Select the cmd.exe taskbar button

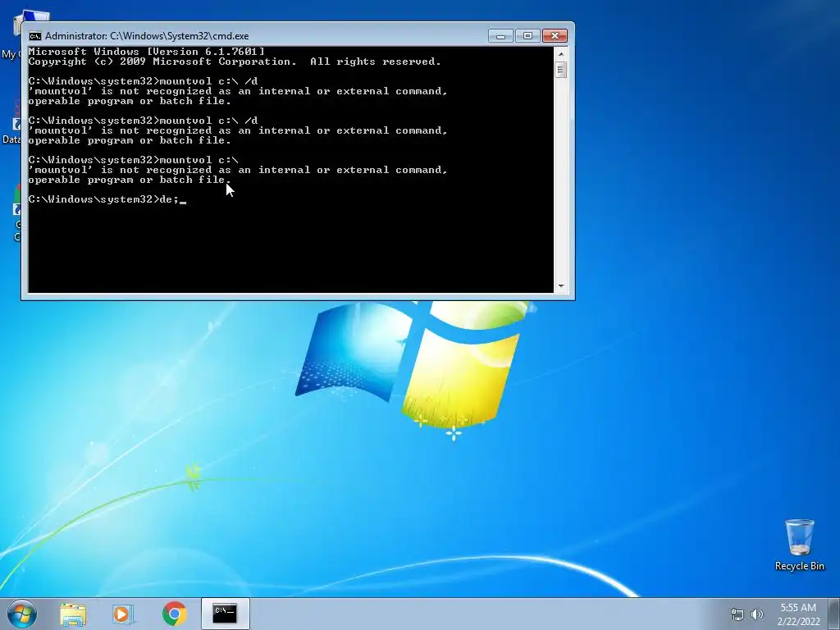pos(225,614)
